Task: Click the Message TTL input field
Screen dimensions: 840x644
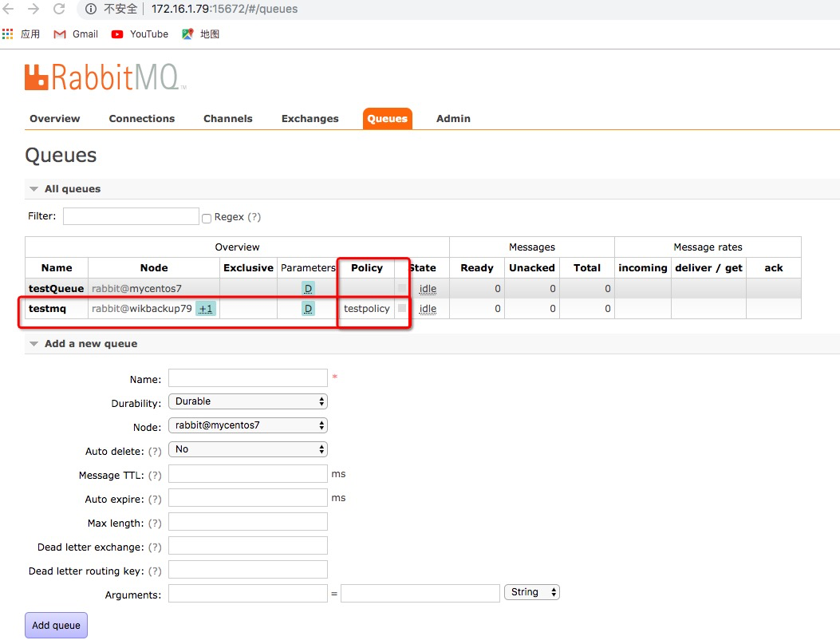Action: coord(247,474)
